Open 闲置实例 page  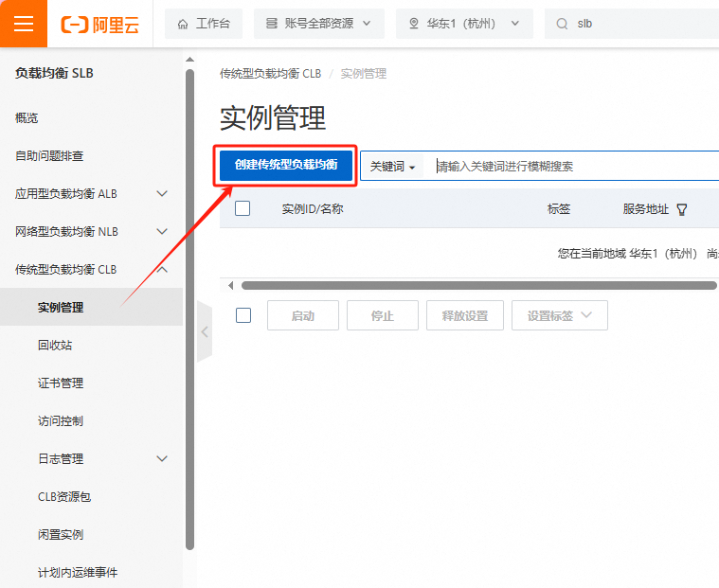(x=61, y=534)
